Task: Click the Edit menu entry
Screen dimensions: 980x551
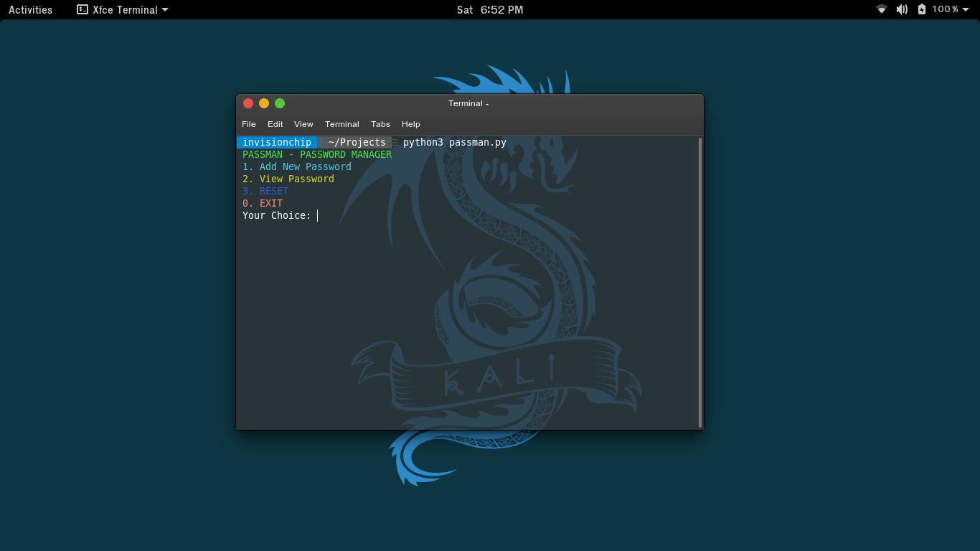Action: [275, 124]
